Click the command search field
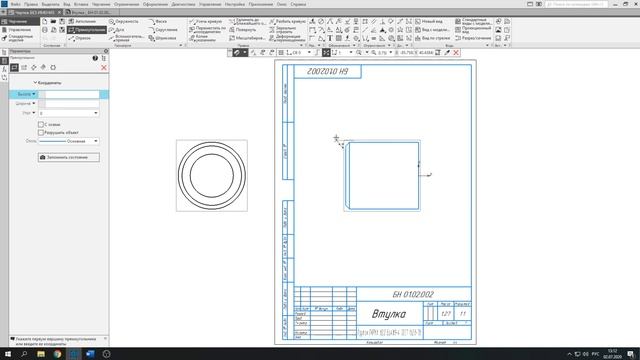Viewport: 640px width, 360px height. [576, 4]
